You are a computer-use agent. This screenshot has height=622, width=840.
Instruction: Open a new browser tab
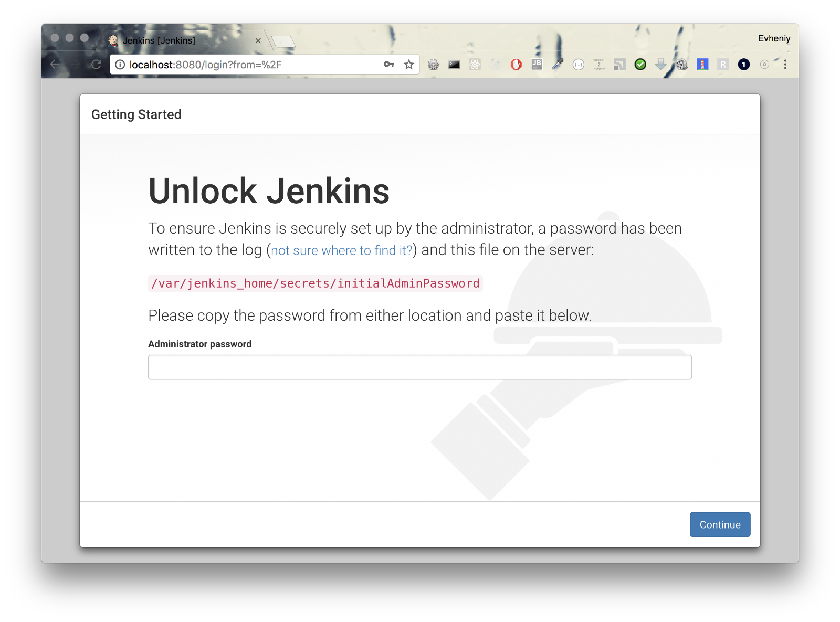[x=283, y=41]
